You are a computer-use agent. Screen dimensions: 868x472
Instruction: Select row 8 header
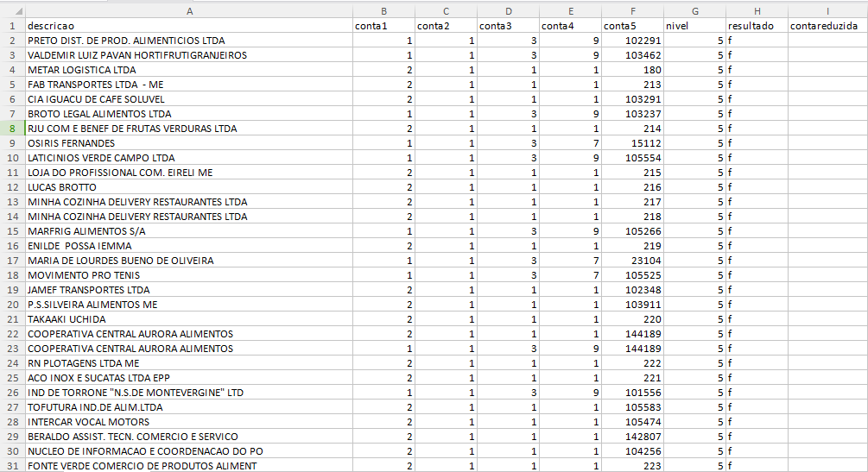(x=12, y=129)
